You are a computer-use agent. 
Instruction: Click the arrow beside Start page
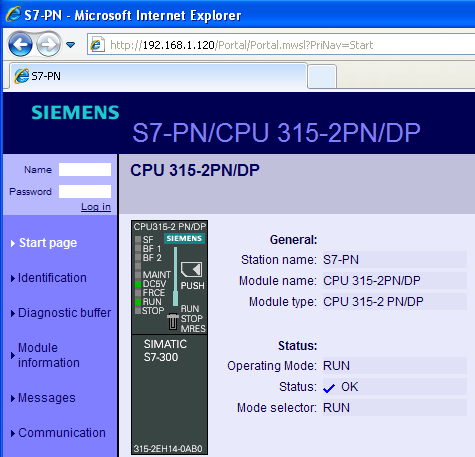(x=13, y=243)
